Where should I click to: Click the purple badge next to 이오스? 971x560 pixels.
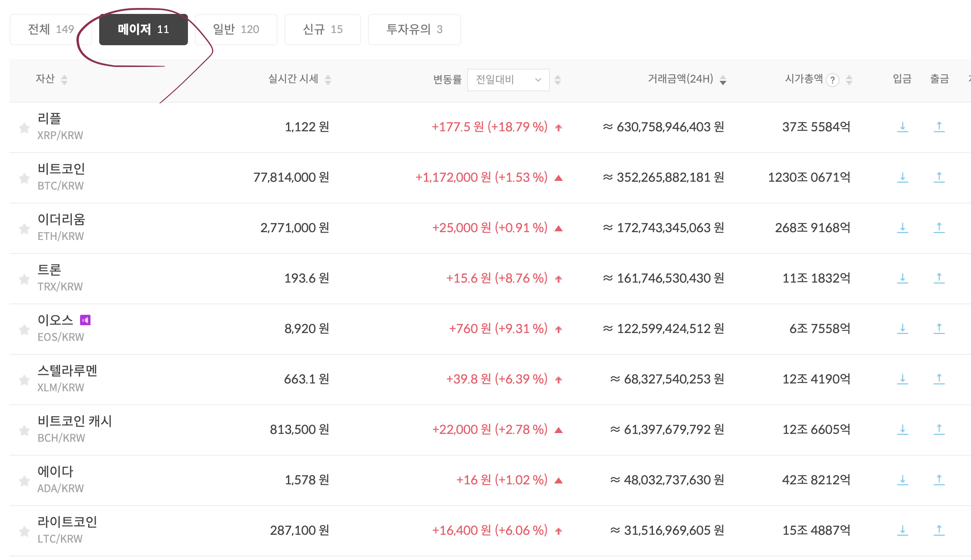coord(86,320)
